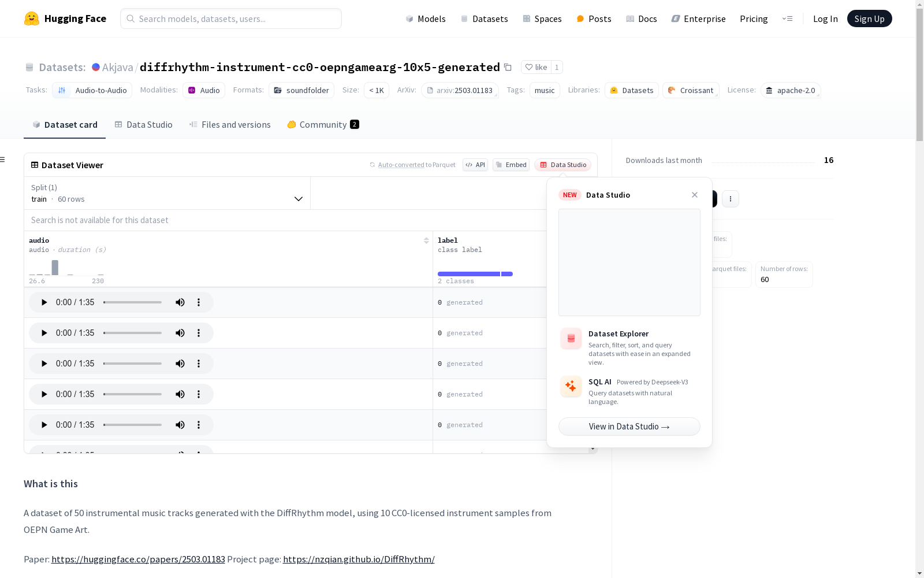
Task: Go to Spaces in the top navigation
Action: 542,18
